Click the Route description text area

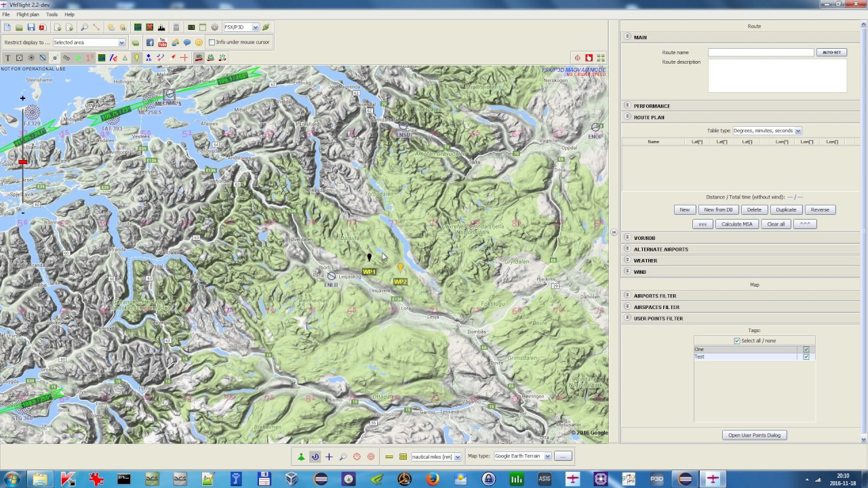point(777,75)
